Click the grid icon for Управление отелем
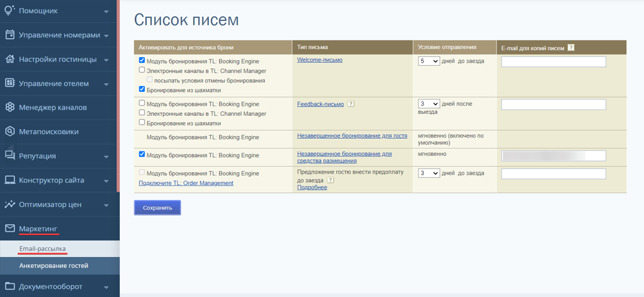This screenshot has height=297, width=644. tap(9, 84)
